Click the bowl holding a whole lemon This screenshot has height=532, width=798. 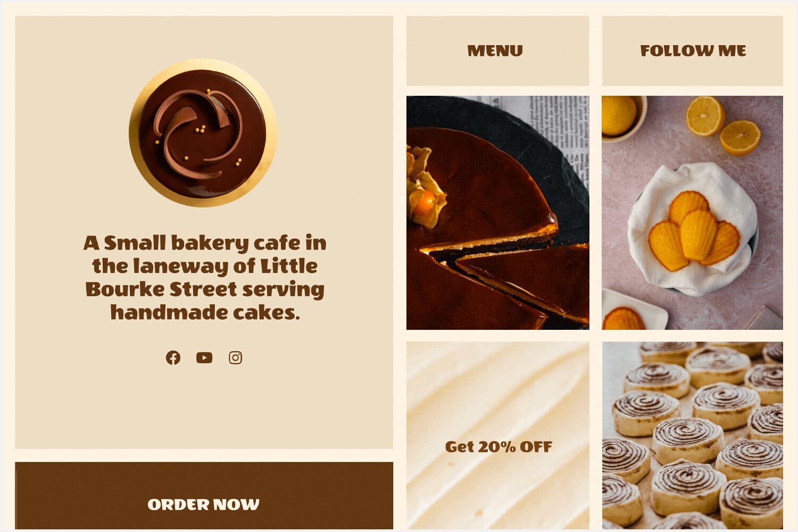click(x=622, y=118)
